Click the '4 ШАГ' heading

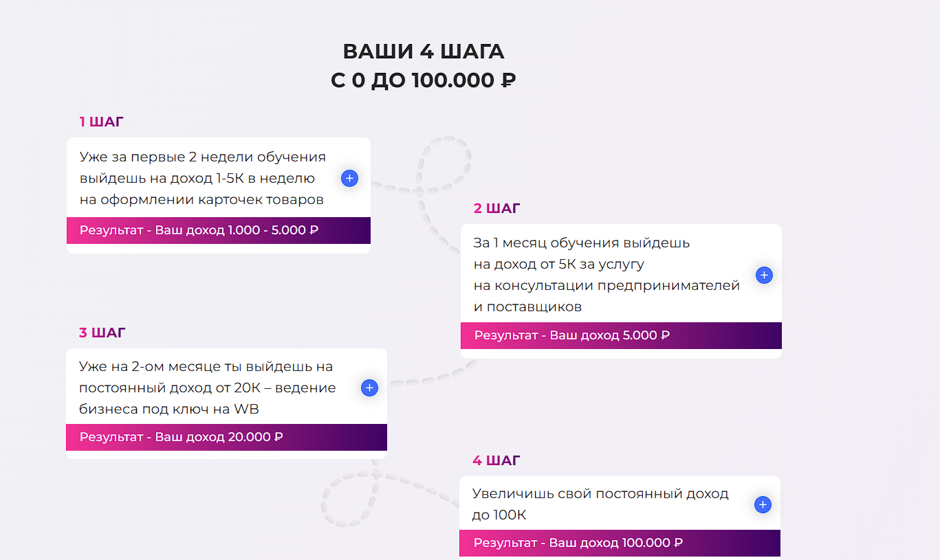coord(496,460)
